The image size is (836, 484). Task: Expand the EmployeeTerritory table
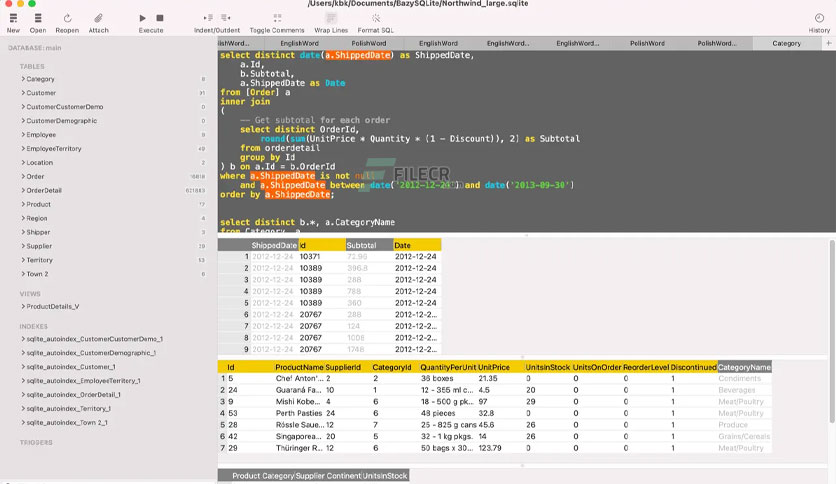click(23, 149)
